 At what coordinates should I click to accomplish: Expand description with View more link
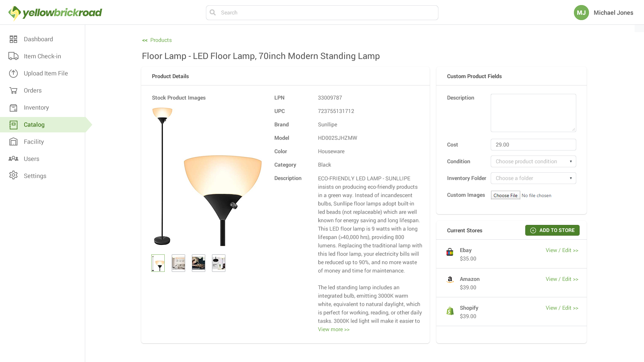pos(334,329)
